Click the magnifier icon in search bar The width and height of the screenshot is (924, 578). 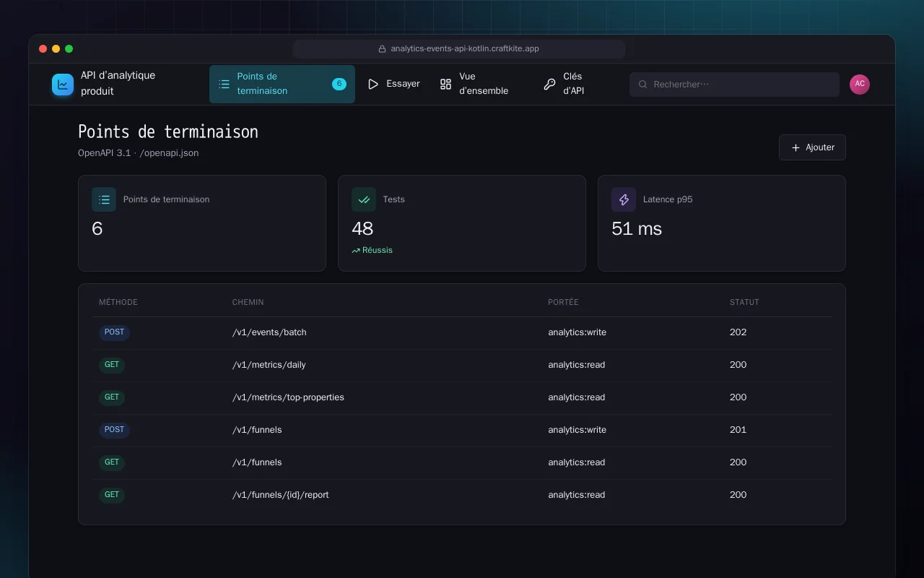point(642,85)
